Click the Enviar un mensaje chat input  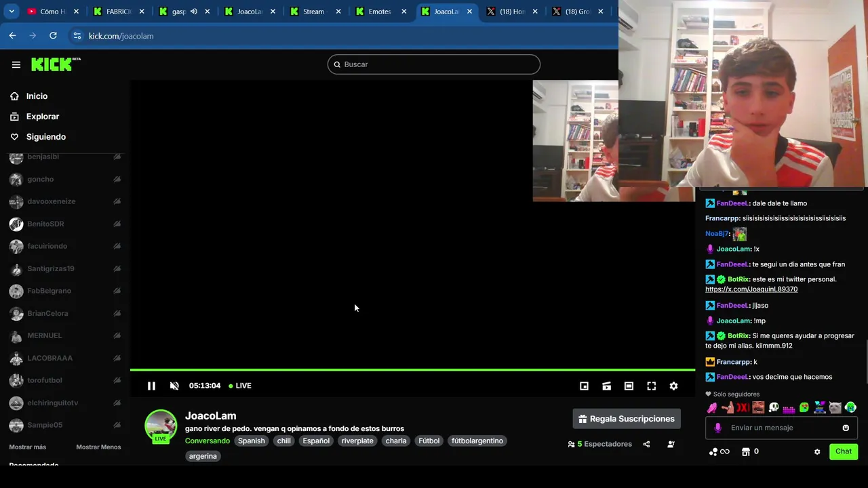[x=783, y=428]
